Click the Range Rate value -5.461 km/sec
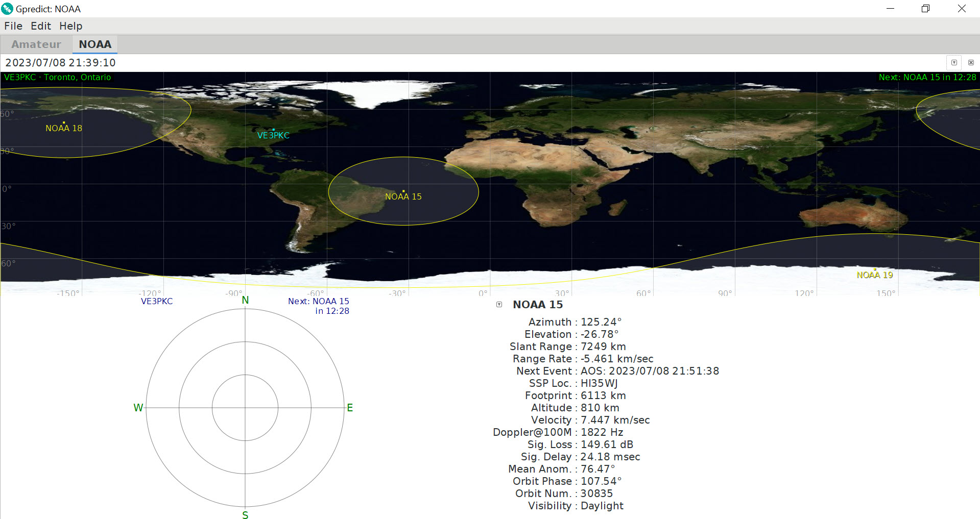 [x=617, y=359]
